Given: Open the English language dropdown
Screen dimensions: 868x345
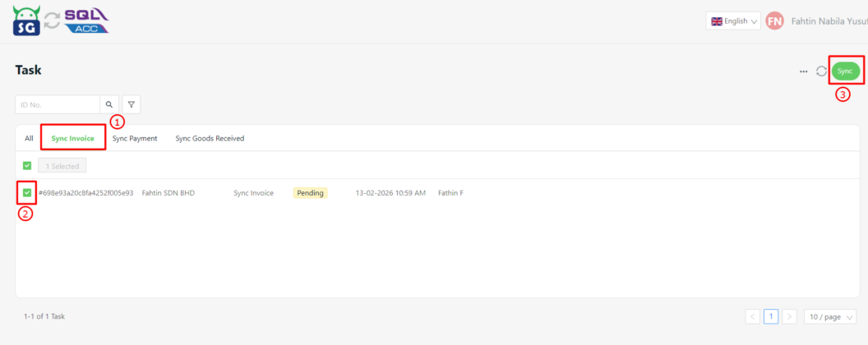Looking at the screenshot, I should pos(733,21).
